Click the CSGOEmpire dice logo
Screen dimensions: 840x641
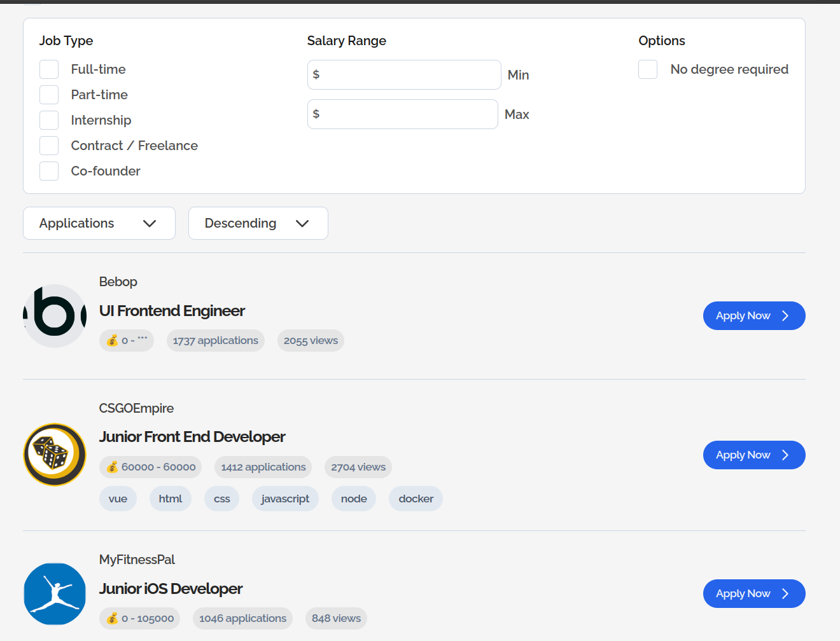point(55,455)
